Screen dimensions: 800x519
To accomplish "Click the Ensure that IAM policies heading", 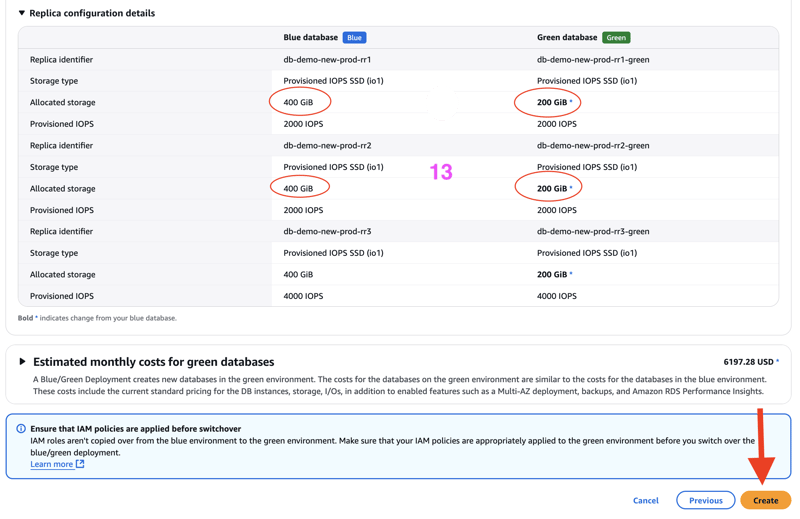I will (135, 429).
